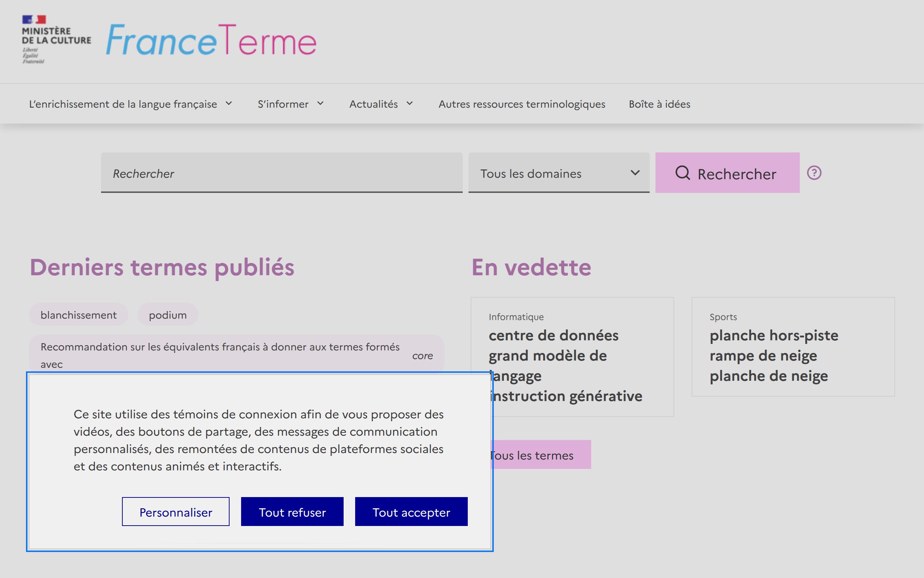Click the Personnaliser cookie button
Screen dimensions: 924x578
176,512
